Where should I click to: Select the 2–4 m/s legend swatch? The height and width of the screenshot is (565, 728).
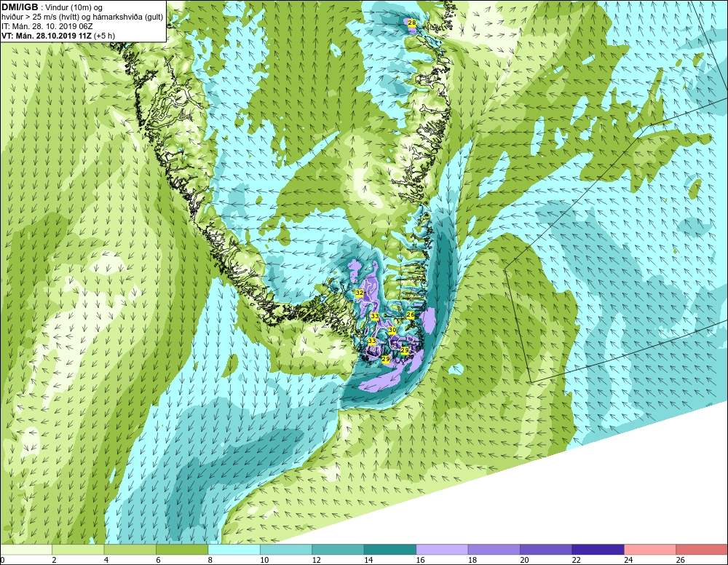78,550
